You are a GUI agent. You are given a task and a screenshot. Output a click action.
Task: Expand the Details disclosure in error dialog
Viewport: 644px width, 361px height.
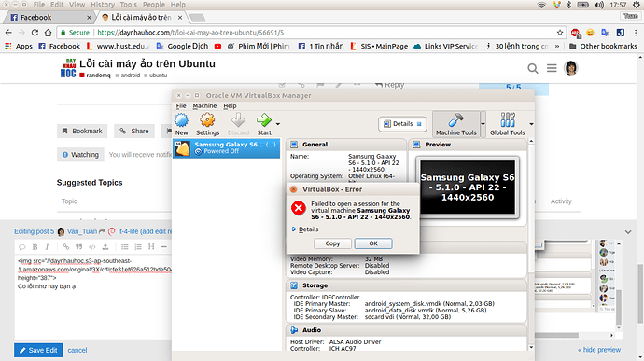click(x=305, y=229)
